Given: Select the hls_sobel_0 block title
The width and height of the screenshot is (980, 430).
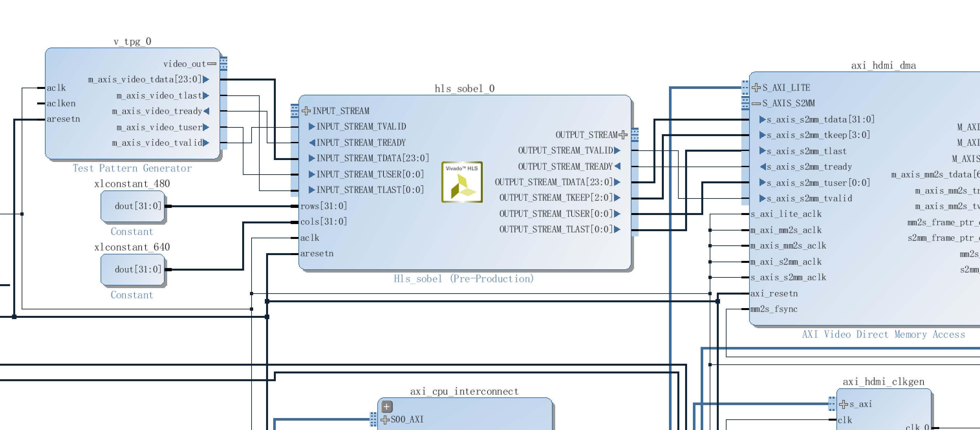Looking at the screenshot, I should tap(465, 88).
